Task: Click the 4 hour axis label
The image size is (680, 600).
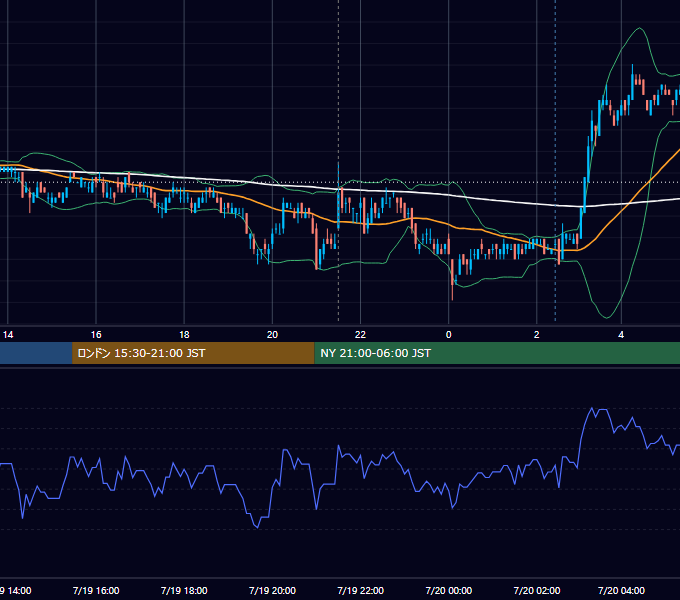Action: pyautogui.click(x=621, y=335)
